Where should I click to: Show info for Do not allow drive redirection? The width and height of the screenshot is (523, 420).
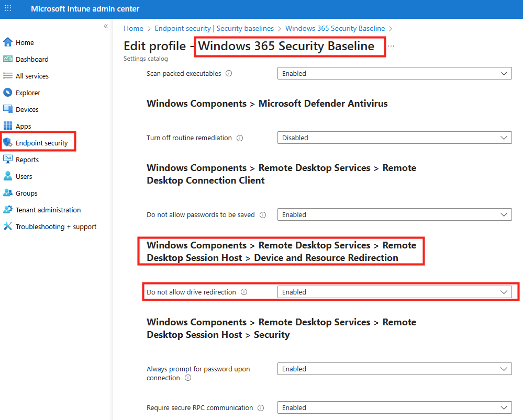(x=243, y=292)
